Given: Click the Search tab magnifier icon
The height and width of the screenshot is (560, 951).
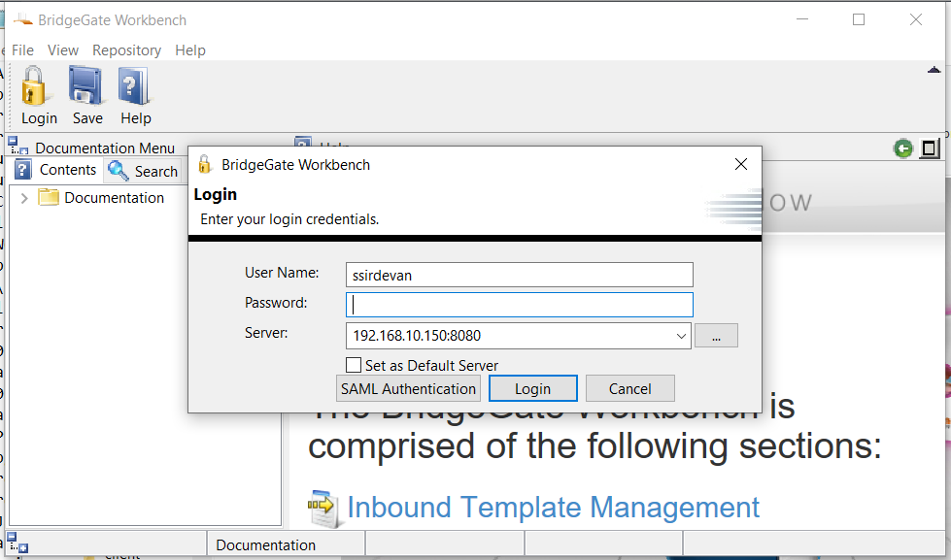Looking at the screenshot, I should 119,171.
